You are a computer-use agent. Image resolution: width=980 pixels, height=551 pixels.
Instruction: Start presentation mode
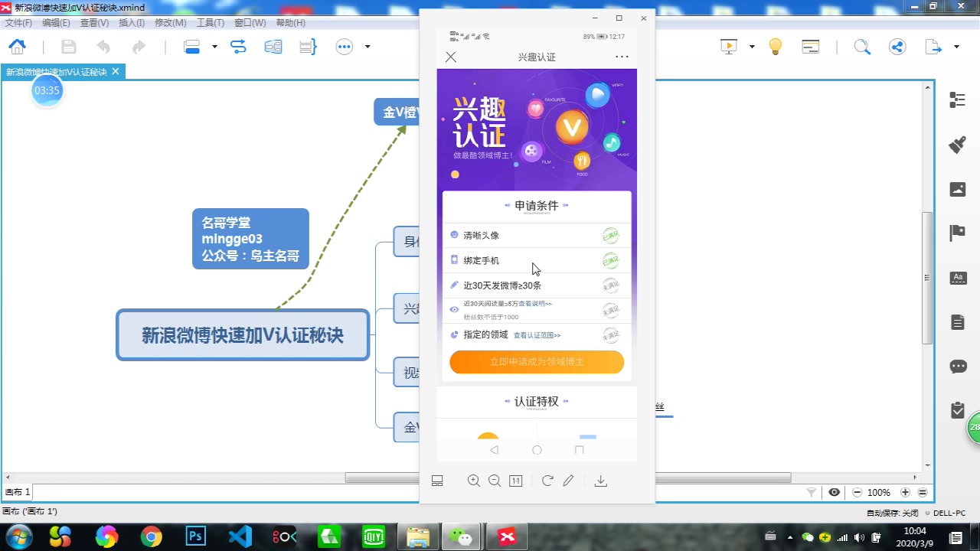point(729,47)
